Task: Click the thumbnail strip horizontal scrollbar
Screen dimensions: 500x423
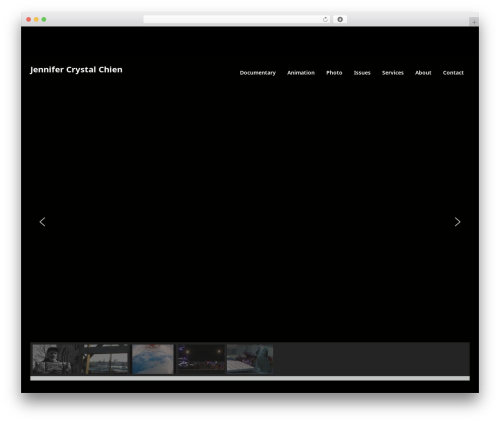Action: coord(250,378)
